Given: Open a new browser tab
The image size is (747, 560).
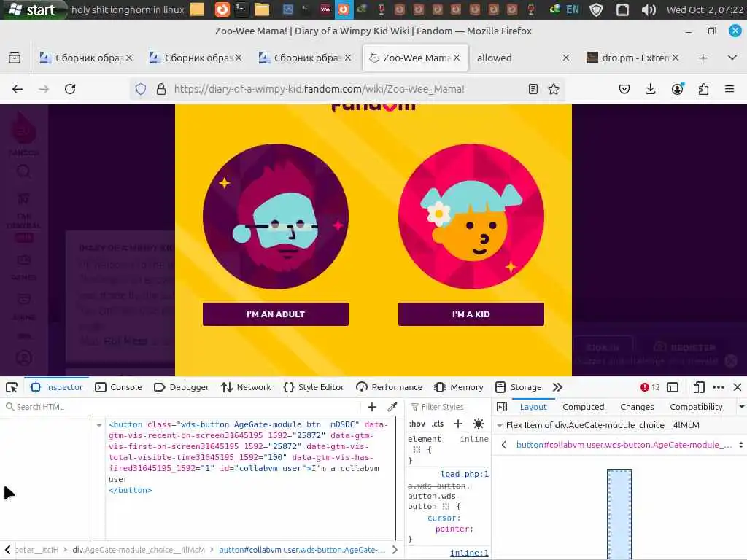Looking at the screenshot, I should 703,58.
